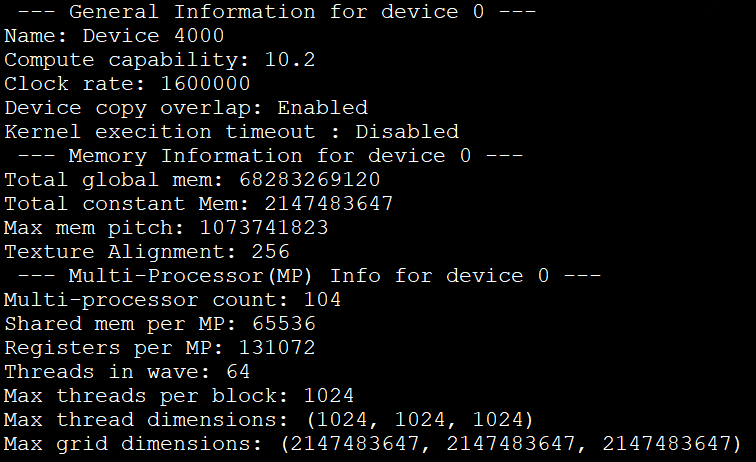Select the Compute capability value 10.2
Viewport: 756px width, 462px height.
pyautogui.click(x=290, y=60)
